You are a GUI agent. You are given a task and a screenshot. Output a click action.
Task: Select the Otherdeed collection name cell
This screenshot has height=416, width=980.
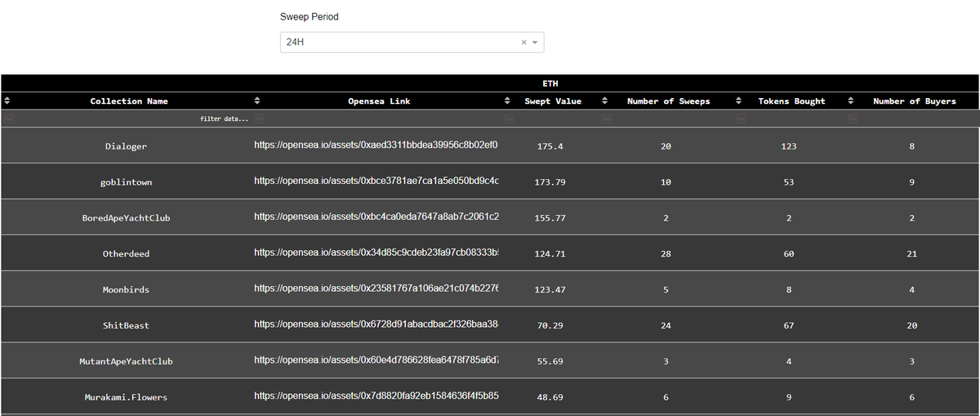[126, 254]
